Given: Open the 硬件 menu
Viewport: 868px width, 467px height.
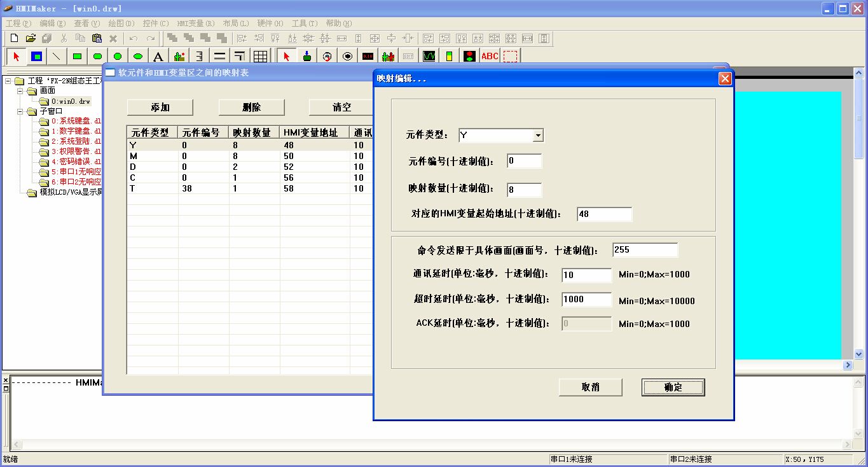Looking at the screenshot, I should 270,24.
